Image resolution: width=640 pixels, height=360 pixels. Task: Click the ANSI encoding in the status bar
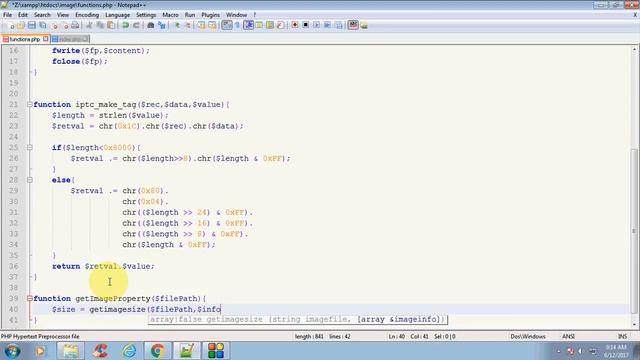[x=568, y=337]
